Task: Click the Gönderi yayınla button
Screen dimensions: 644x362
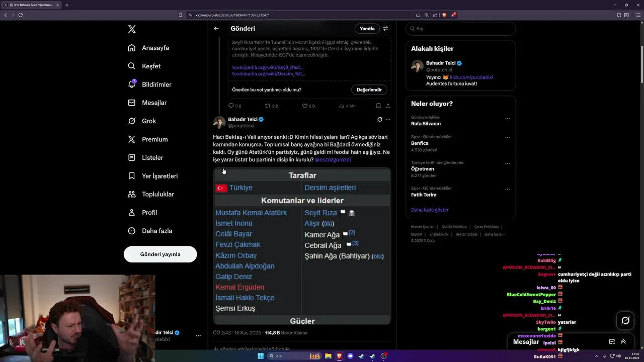Action: point(160,254)
